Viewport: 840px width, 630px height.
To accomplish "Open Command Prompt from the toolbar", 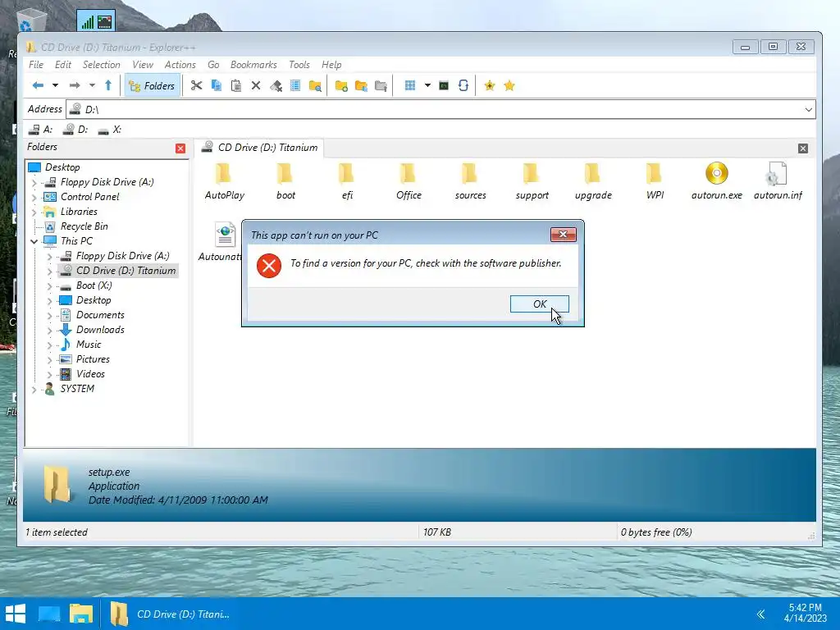I will point(444,85).
